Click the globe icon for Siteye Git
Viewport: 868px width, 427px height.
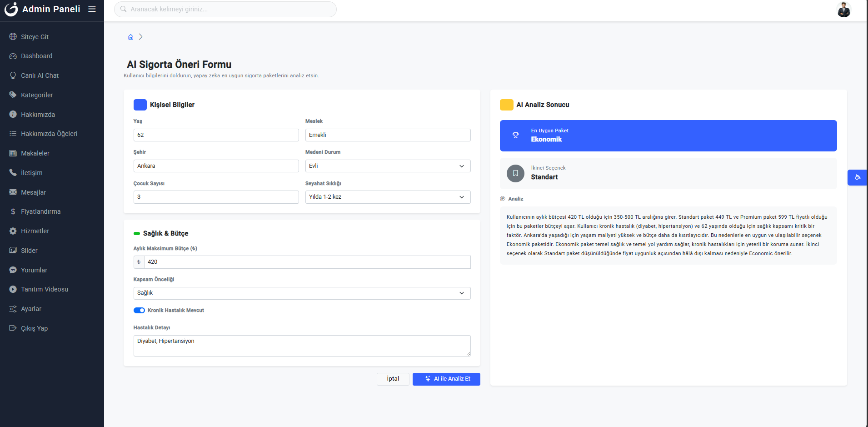click(13, 36)
